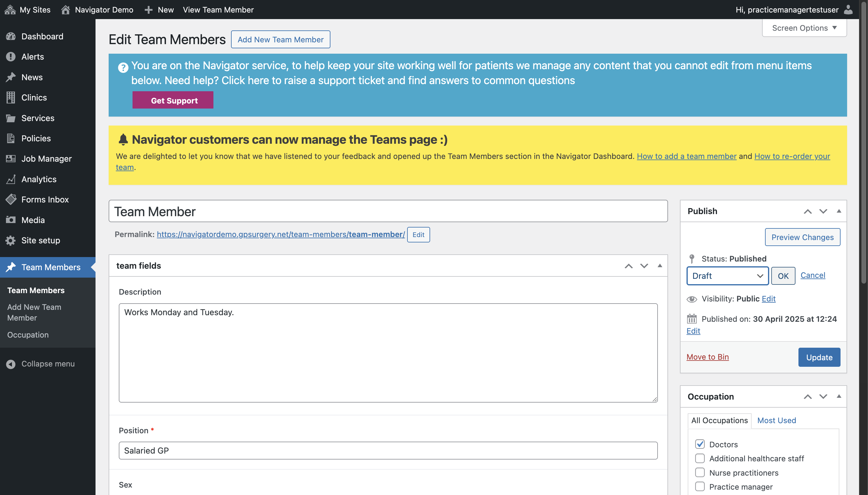Click the Job Manager icon

[11, 159]
